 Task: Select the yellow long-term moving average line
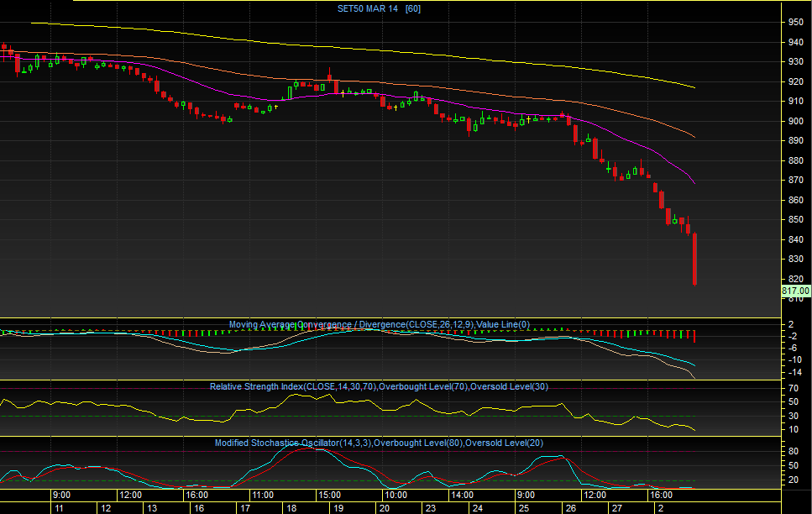tap(420, 53)
